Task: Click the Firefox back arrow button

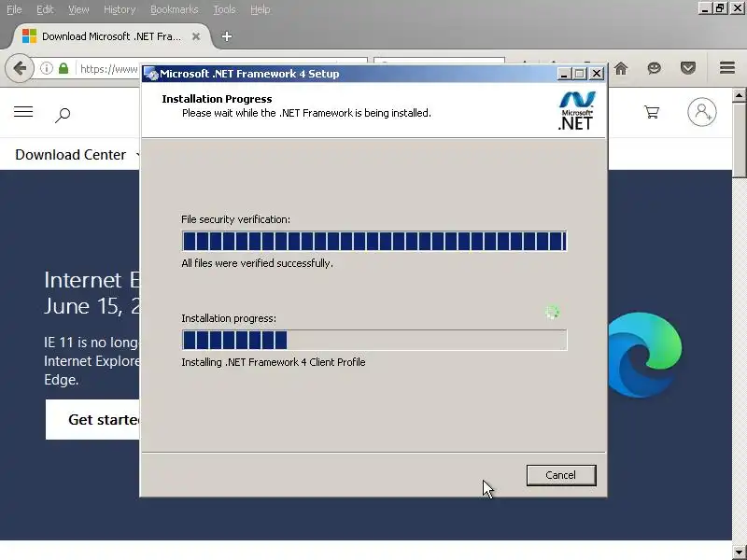Action: pos(20,68)
